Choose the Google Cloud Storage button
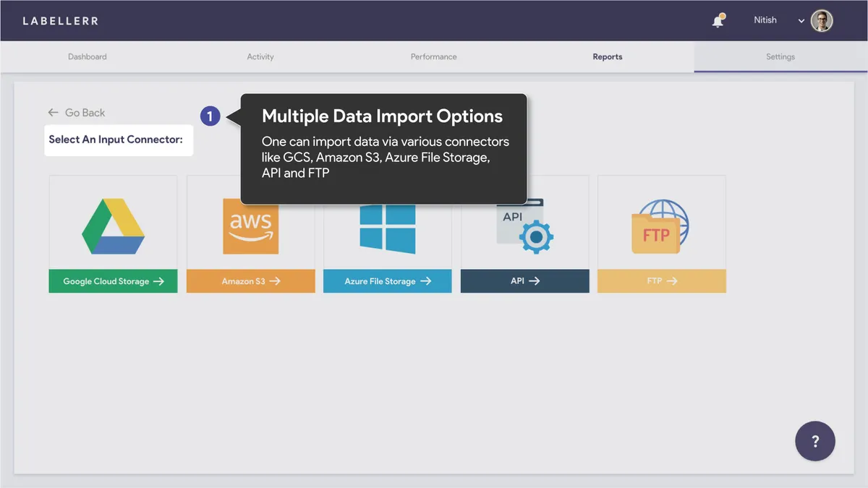This screenshot has width=868, height=488. coord(113,281)
